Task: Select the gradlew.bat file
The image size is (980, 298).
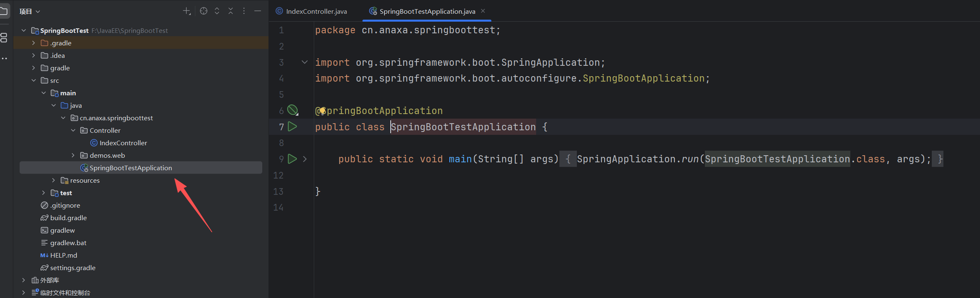Action: [69, 243]
